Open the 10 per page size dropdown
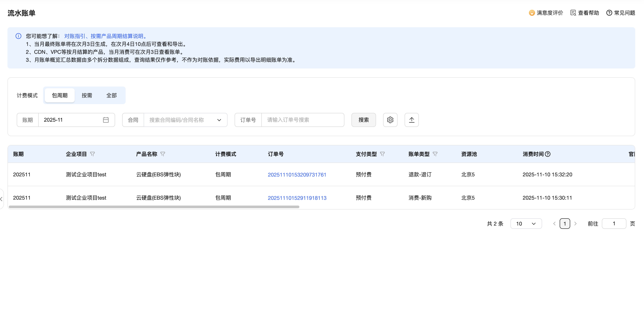644x336 pixels. pyautogui.click(x=526, y=224)
